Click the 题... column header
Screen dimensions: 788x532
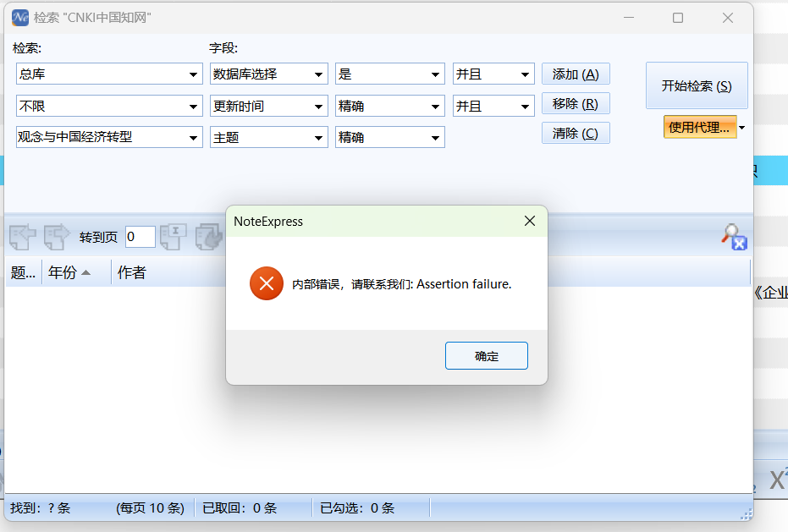(23, 273)
